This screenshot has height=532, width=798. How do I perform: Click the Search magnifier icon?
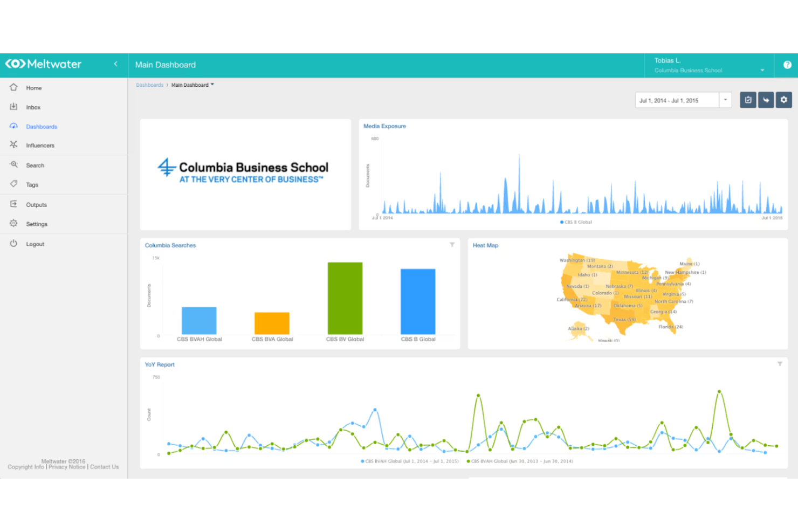(13, 164)
